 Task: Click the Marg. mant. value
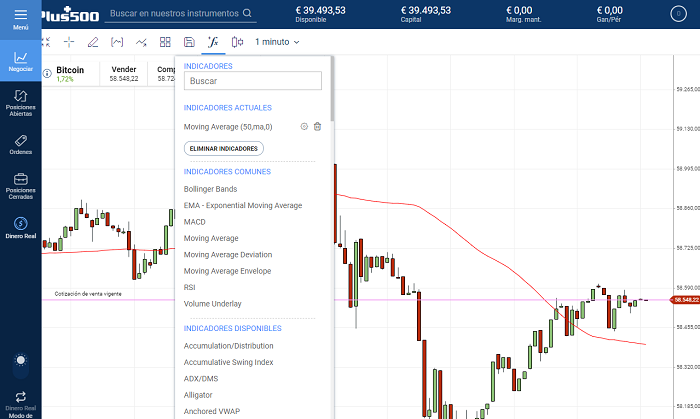click(519, 10)
